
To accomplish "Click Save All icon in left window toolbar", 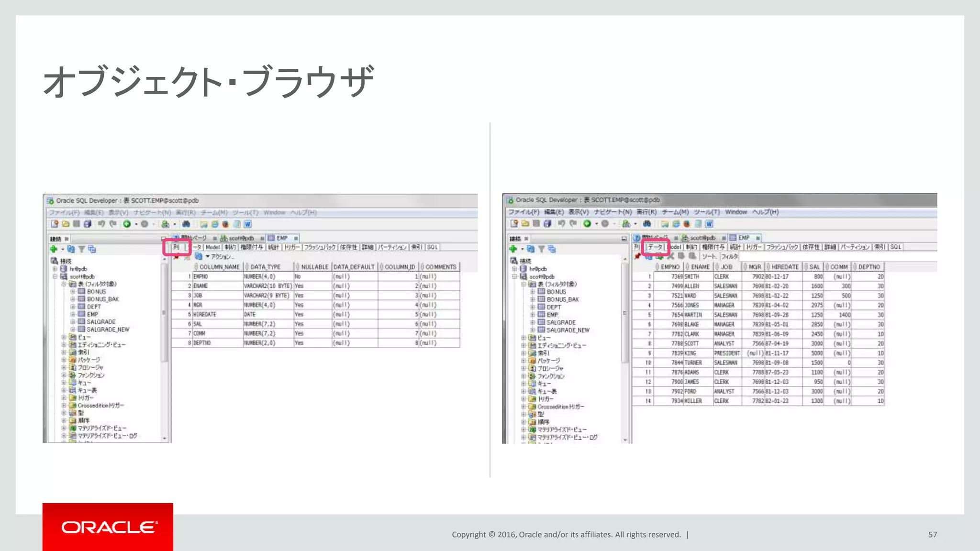I will click(x=88, y=224).
